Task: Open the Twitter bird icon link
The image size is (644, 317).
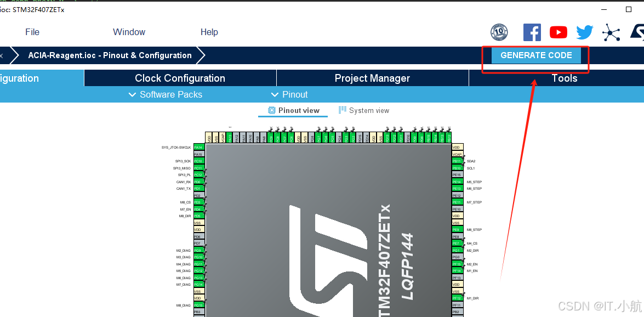Action: (x=585, y=32)
